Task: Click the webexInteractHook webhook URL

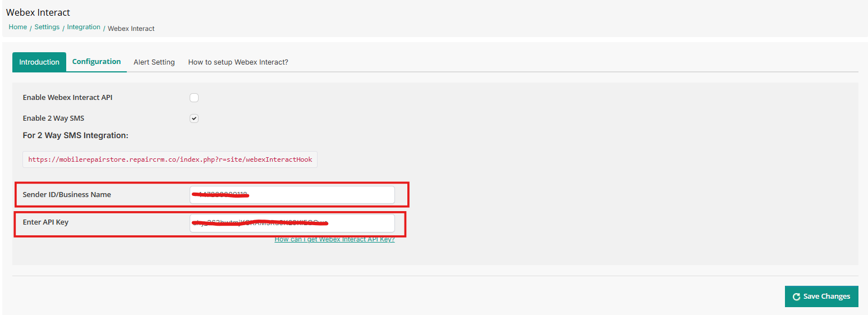Action: click(170, 159)
